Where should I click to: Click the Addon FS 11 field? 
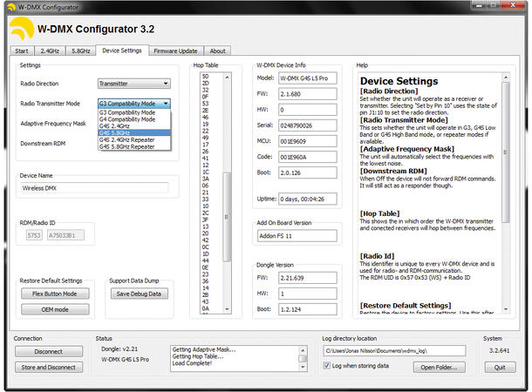tap(297, 236)
